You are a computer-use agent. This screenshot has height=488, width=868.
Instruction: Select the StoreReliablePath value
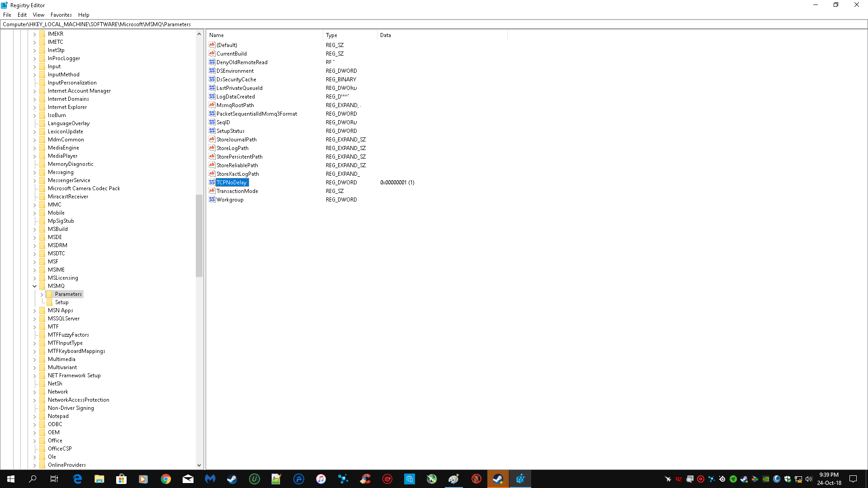(237, 165)
